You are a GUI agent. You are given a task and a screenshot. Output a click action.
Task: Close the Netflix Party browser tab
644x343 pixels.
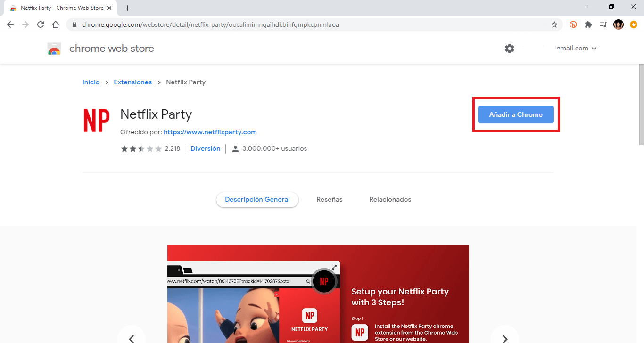(x=109, y=8)
